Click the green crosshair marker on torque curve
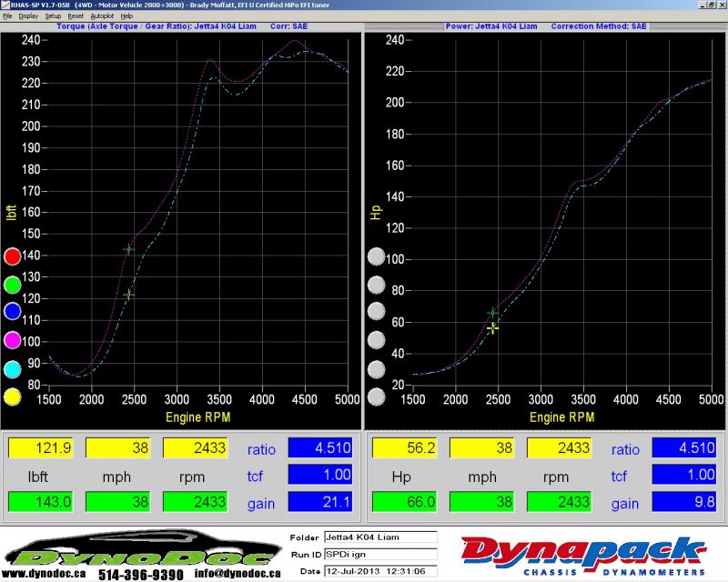Image resolution: width=728 pixels, height=582 pixels. click(x=128, y=249)
